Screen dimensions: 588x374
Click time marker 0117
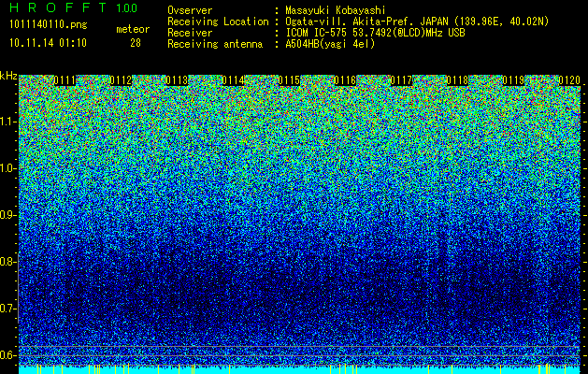(x=401, y=80)
